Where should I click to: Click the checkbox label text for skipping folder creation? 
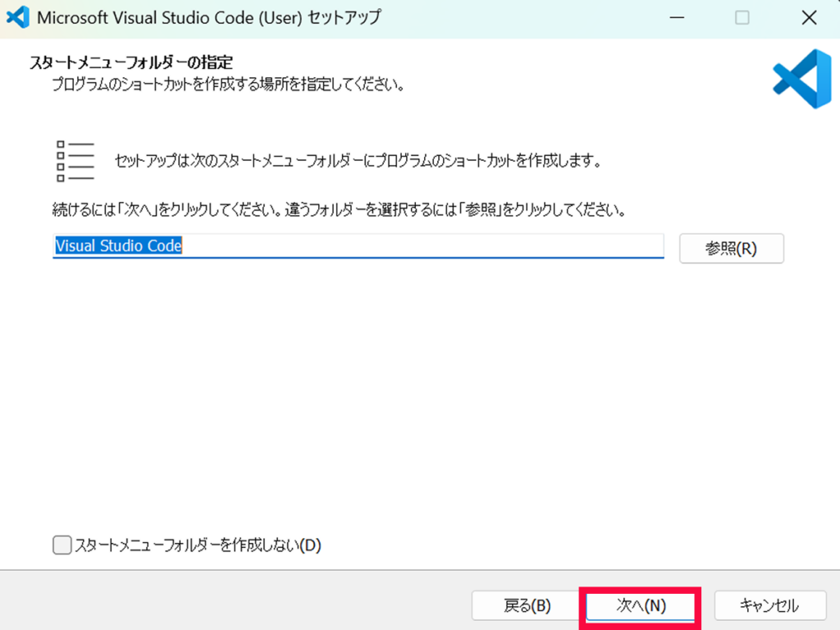click(x=197, y=545)
